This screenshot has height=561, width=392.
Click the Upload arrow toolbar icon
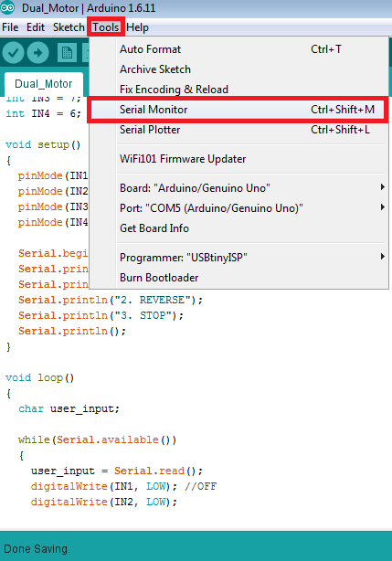37,53
